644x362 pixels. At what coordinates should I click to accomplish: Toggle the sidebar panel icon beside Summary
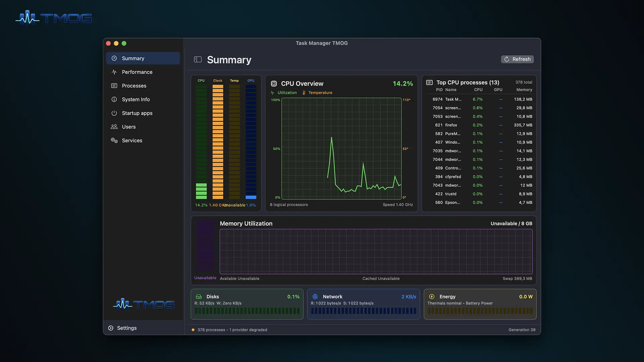198,59
